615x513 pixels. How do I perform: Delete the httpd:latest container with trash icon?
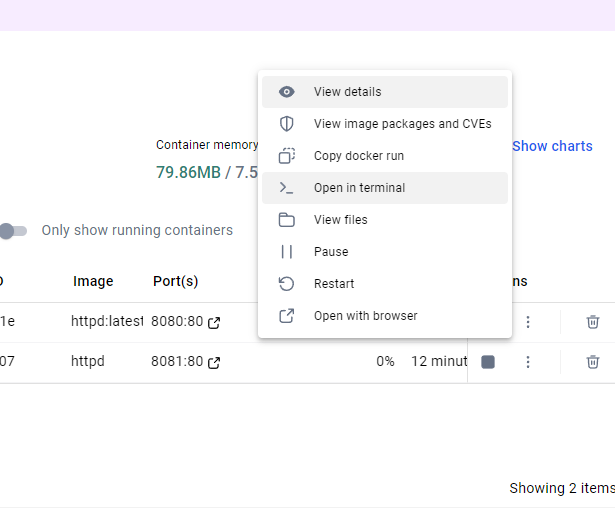click(593, 322)
